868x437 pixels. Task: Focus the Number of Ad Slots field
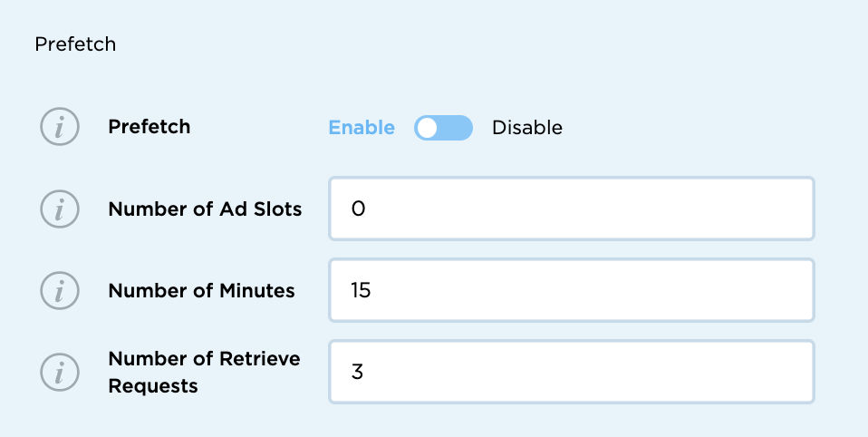click(x=571, y=209)
